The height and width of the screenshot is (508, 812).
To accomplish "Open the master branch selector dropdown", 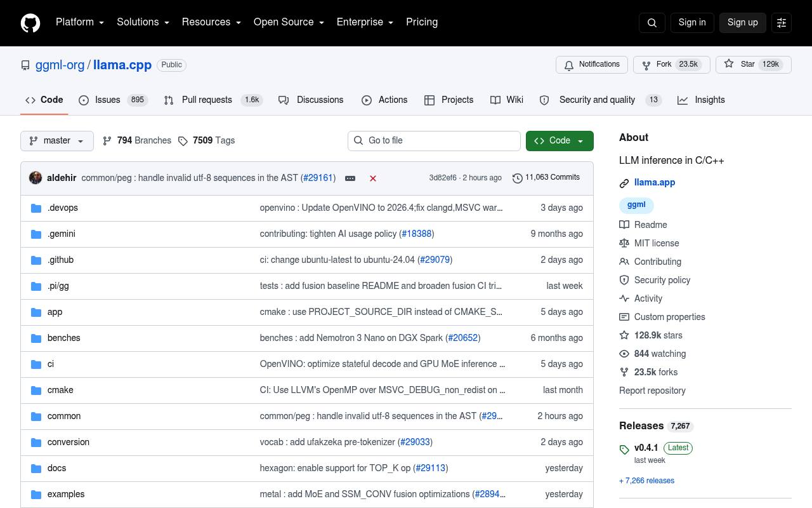I will pyautogui.click(x=57, y=141).
